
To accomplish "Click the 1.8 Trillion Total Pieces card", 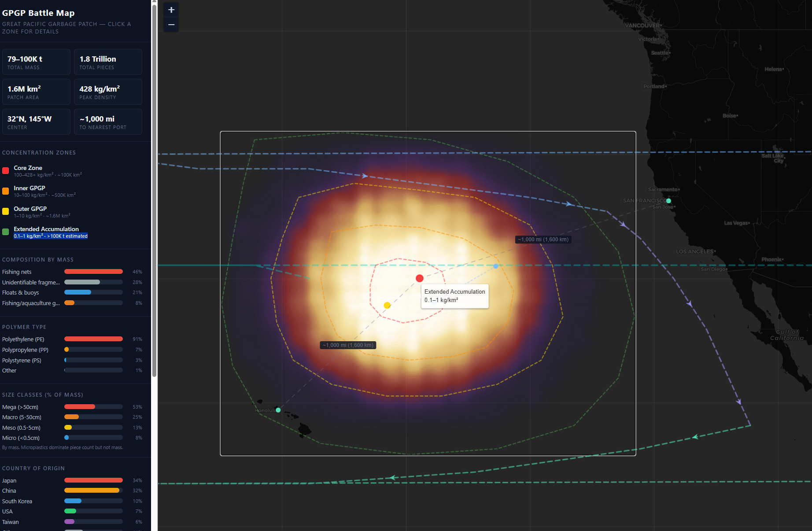I will tap(108, 62).
